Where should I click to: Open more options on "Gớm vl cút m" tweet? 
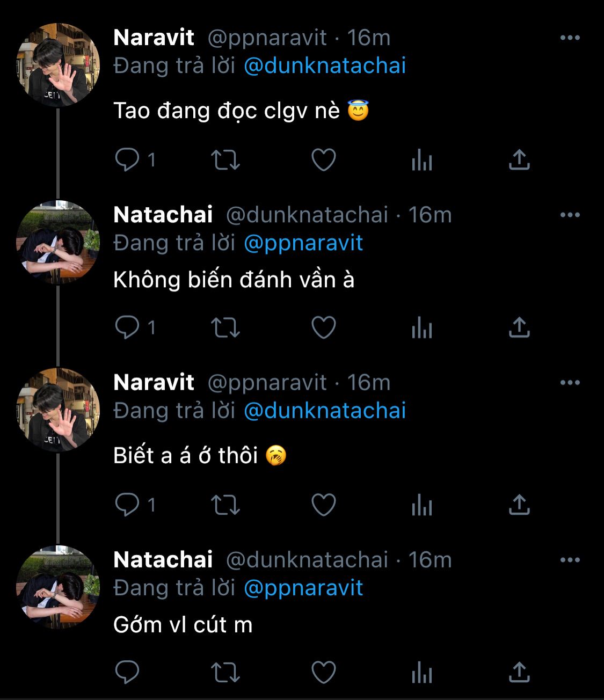click(x=570, y=560)
